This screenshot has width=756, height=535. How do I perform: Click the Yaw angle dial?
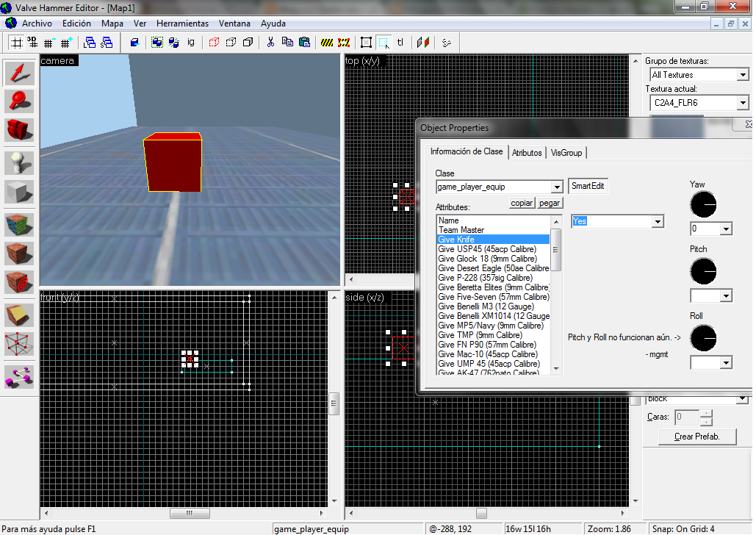pyautogui.click(x=703, y=204)
